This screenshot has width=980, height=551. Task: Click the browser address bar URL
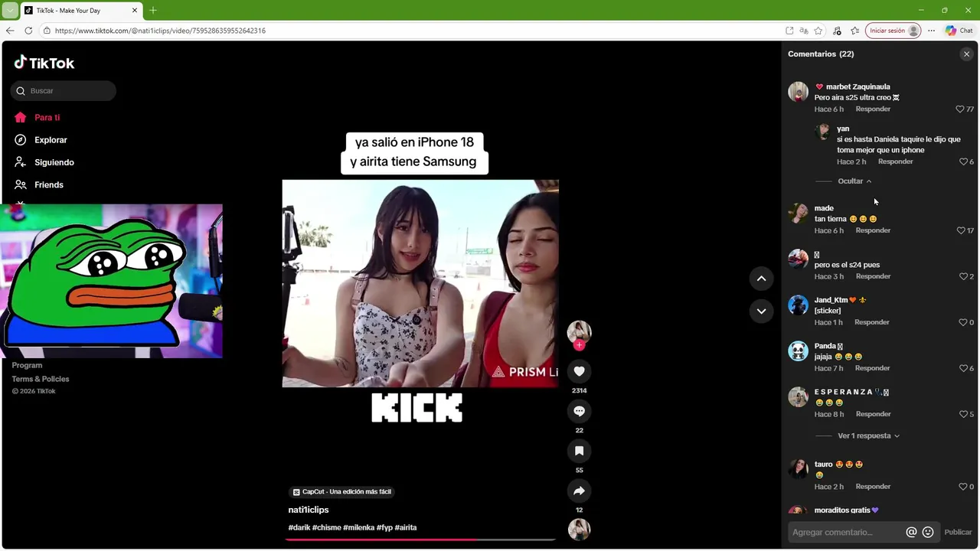160,31
